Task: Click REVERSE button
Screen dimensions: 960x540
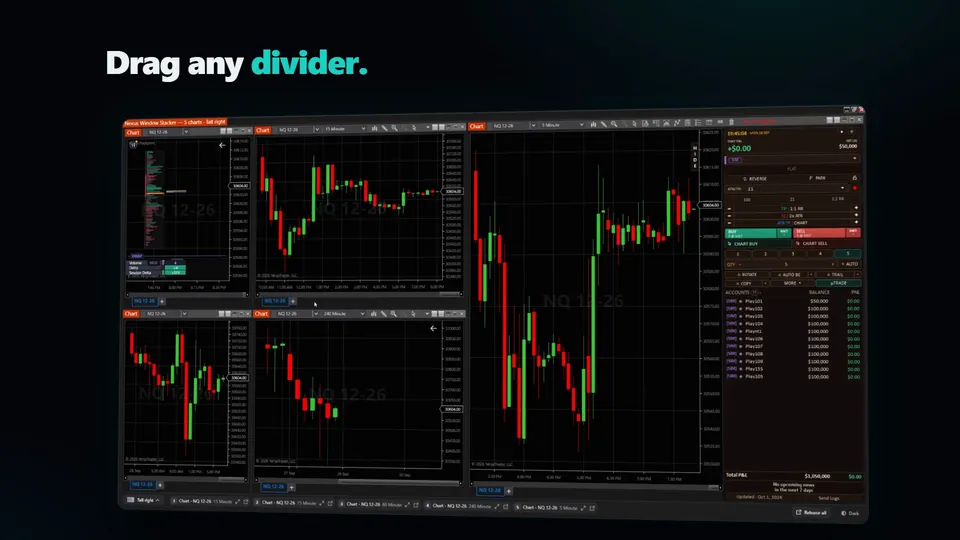Action: (756, 179)
